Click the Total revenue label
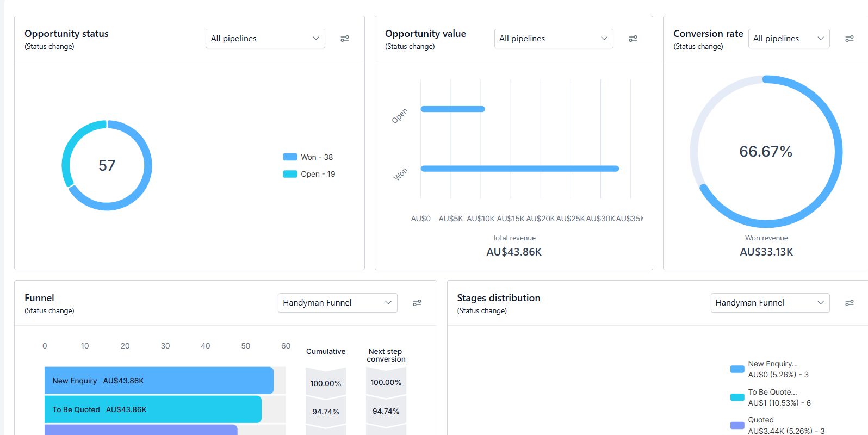This screenshot has width=868, height=435. click(x=514, y=238)
